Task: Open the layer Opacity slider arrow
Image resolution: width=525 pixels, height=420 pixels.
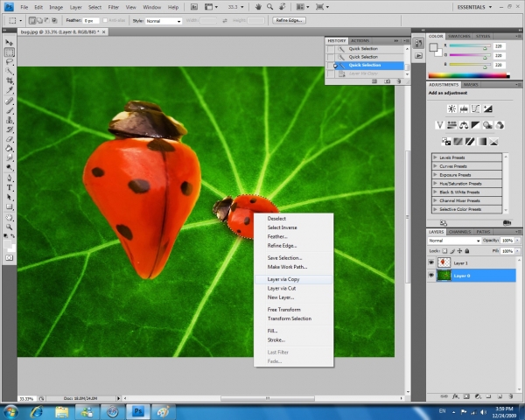Action: click(x=518, y=241)
